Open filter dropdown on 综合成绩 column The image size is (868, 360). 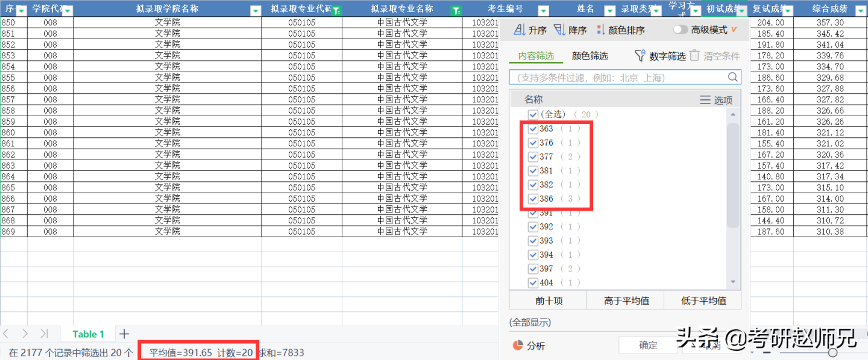click(x=860, y=9)
